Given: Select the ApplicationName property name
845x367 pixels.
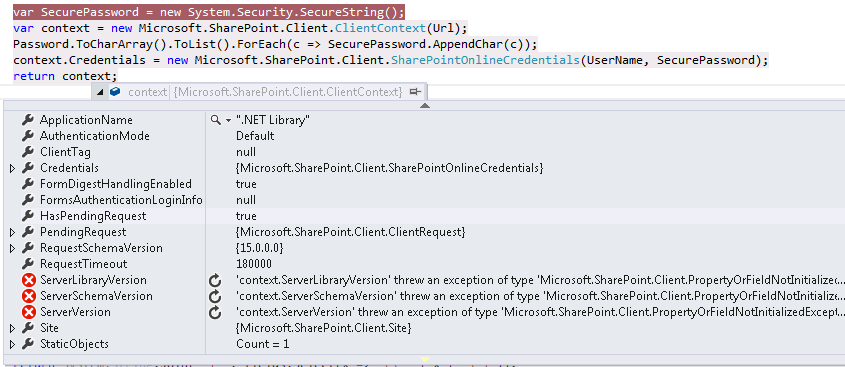Looking at the screenshot, I should (86, 120).
